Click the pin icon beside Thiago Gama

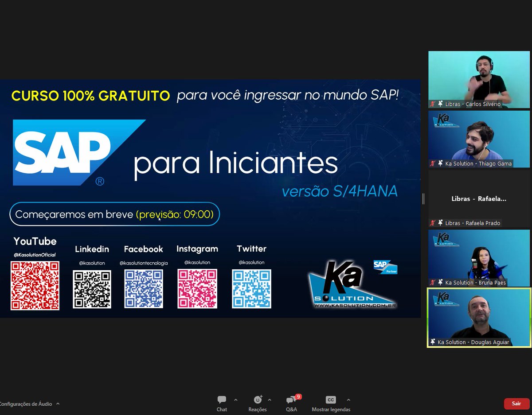[441, 163]
